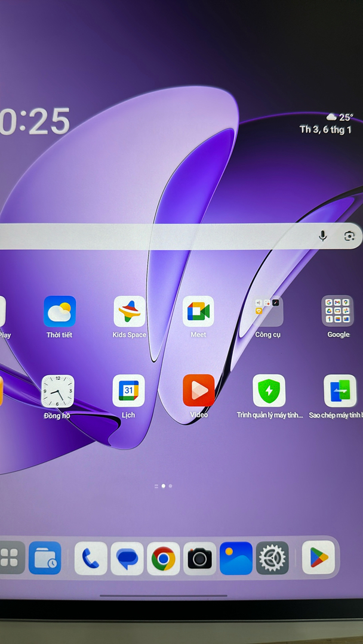Open the Lịch calendar app
The height and width of the screenshot is (644, 363).
[128, 391]
